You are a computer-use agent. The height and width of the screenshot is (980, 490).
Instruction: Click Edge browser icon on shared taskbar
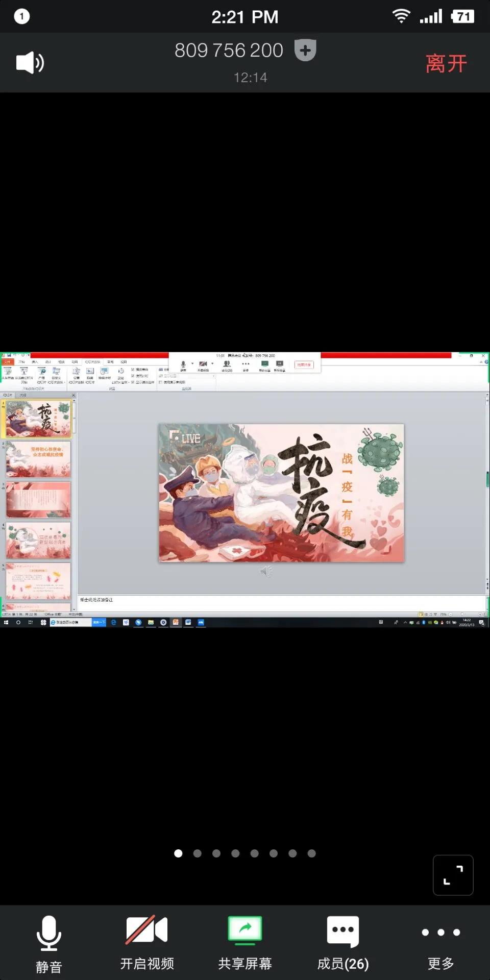coord(114,622)
